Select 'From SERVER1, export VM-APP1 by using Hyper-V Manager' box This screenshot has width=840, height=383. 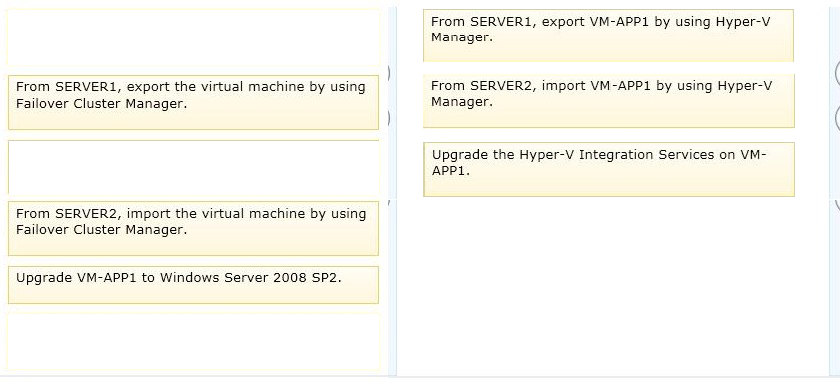(x=608, y=35)
